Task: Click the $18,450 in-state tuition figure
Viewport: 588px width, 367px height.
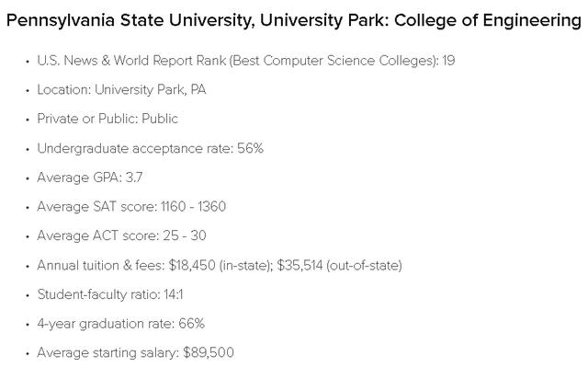Action: [192, 266]
